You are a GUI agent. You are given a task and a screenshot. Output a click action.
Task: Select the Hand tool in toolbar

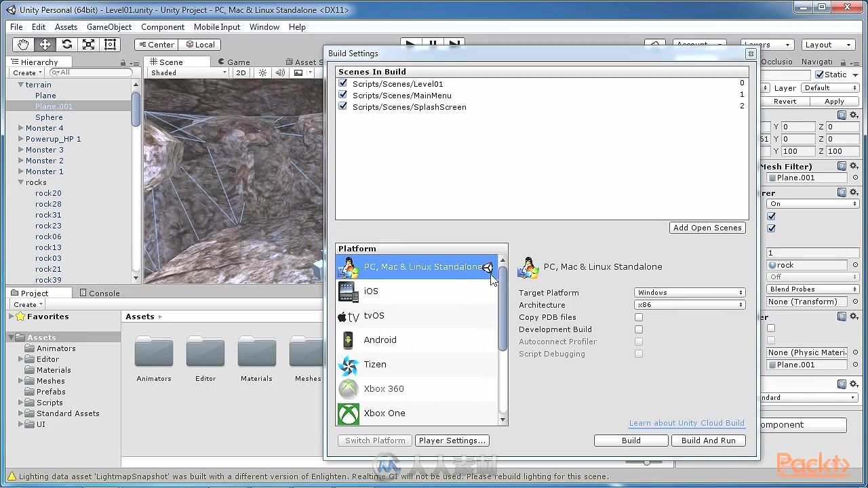(x=23, y=45)
